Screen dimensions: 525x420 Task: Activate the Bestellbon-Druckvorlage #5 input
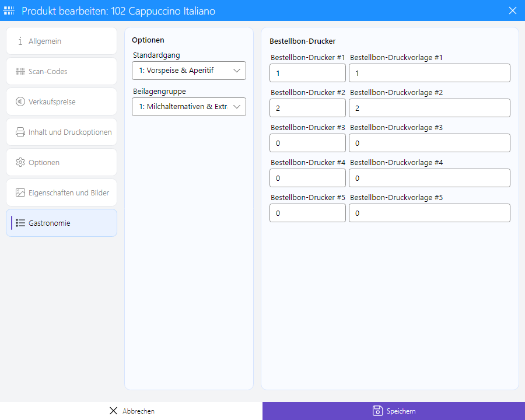click(x=429, y=213)
